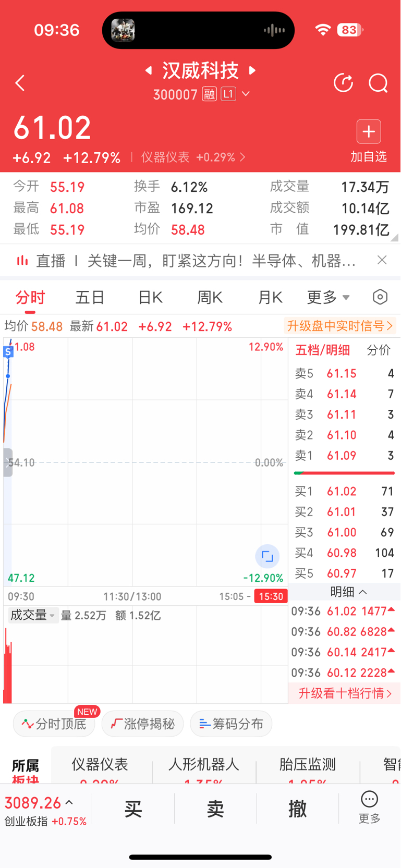Viewport: 401px width, 868px height.
Task: Collapse the 明细 section
Action: pyautogui.click(x=348, y=592)
